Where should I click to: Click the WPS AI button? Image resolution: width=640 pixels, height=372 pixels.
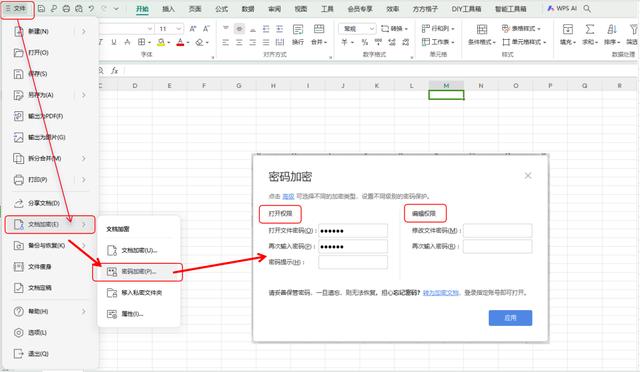562,8
